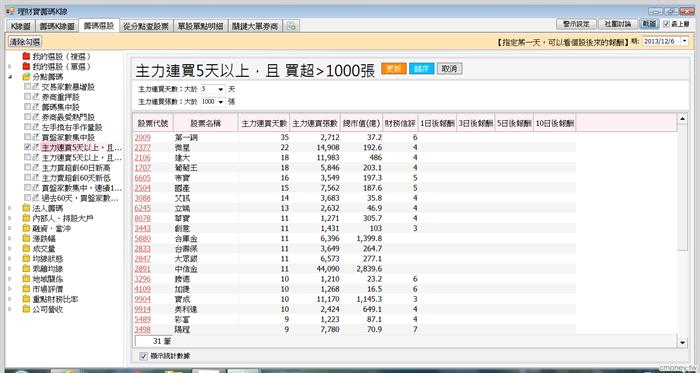Check the 買盤家數集中股 checkbox
The image size is (700, 373).
[x=27, y=137]
